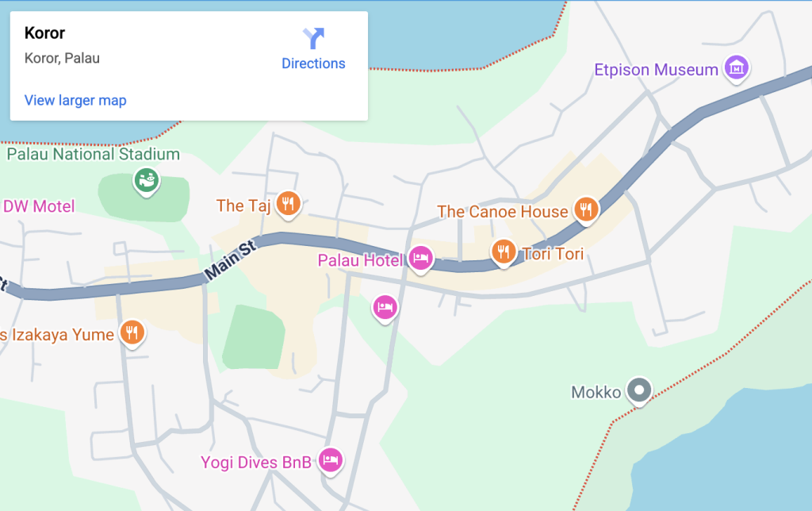Select the Yogi Dives BnB text label
The height and width of the screenshot is (511, 812).
(x=256, y=463)
